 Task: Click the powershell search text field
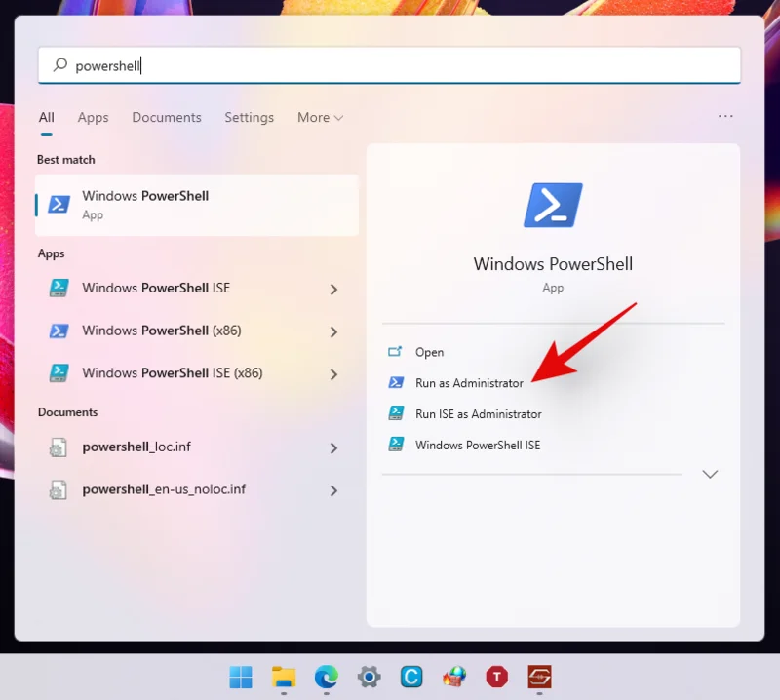coord(389,65)
